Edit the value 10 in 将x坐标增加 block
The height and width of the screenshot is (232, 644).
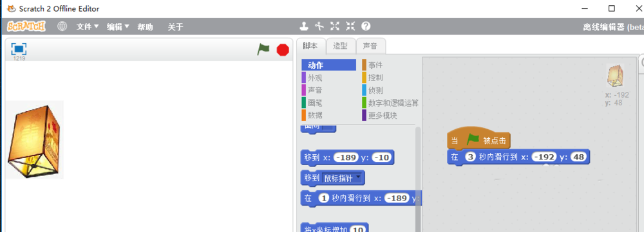click(x=358, y=229)
